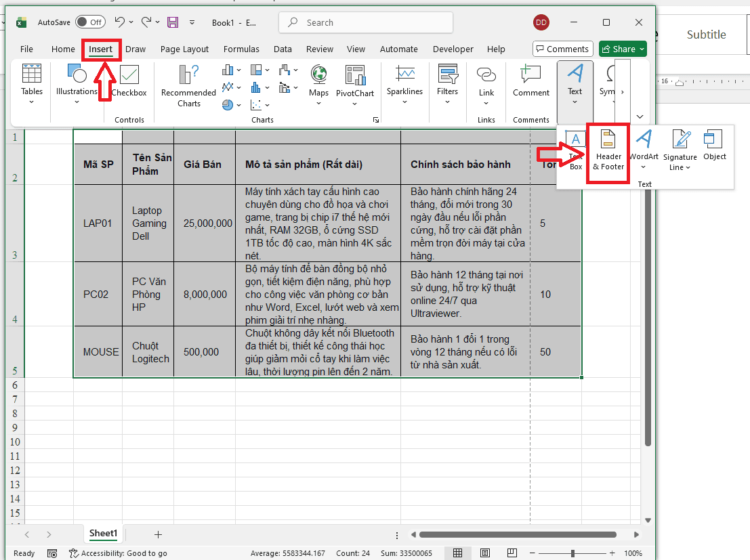This screenshot has width=750, height=560.
Task: Customize Quick Access Toolbar dropdown
Action: tap(192, 22)
